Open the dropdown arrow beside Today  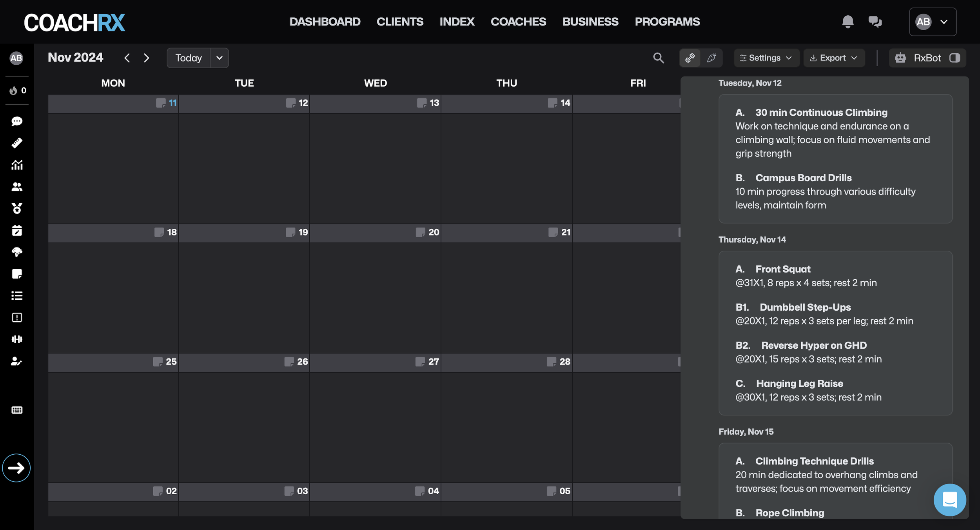click(x=220, y=58)
